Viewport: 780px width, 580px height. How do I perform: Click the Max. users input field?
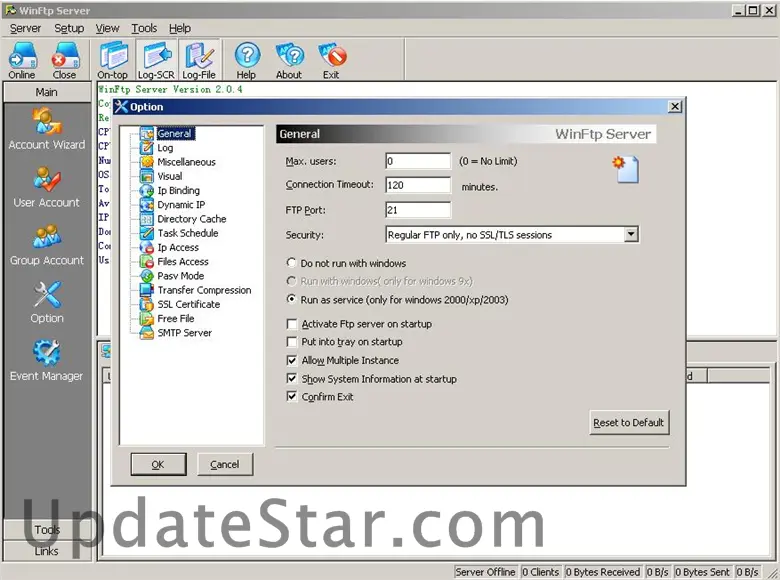tap(418, 161)
